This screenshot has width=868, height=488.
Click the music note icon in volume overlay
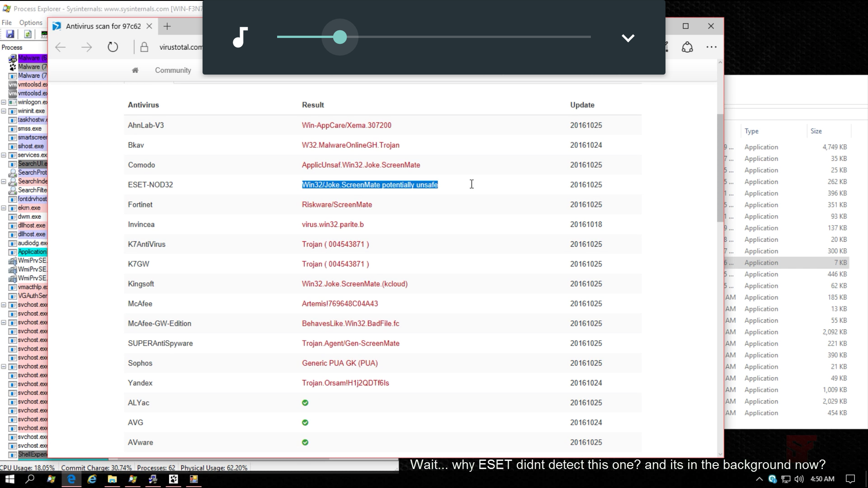(x=240, y=37)
